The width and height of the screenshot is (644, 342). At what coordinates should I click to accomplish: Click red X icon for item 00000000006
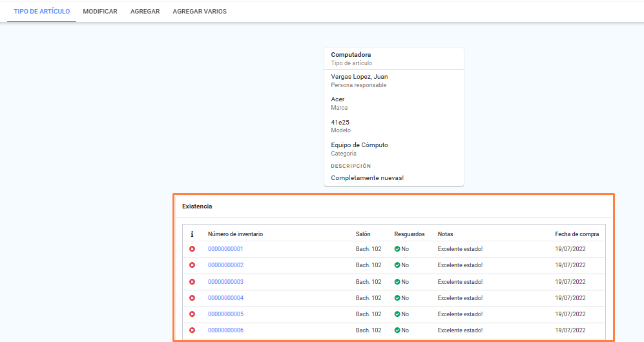coord(192,330)
